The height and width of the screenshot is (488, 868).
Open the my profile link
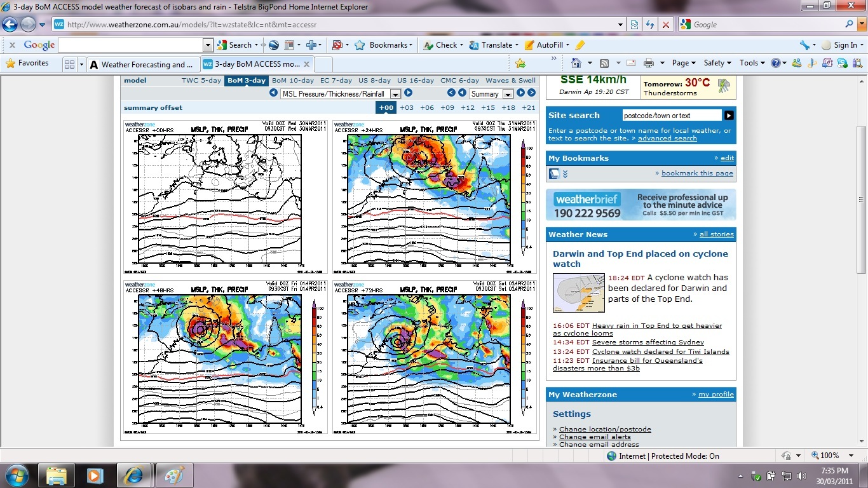coord(716,395)
